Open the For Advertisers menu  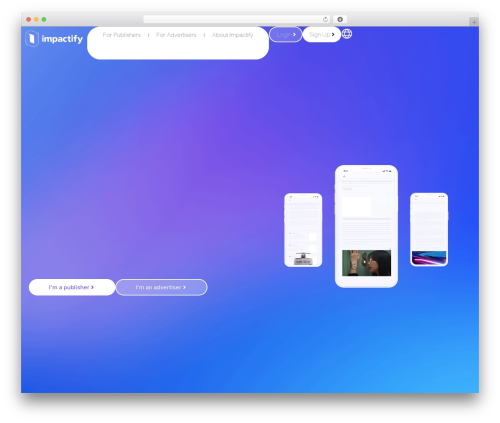(x=176, y=35)
